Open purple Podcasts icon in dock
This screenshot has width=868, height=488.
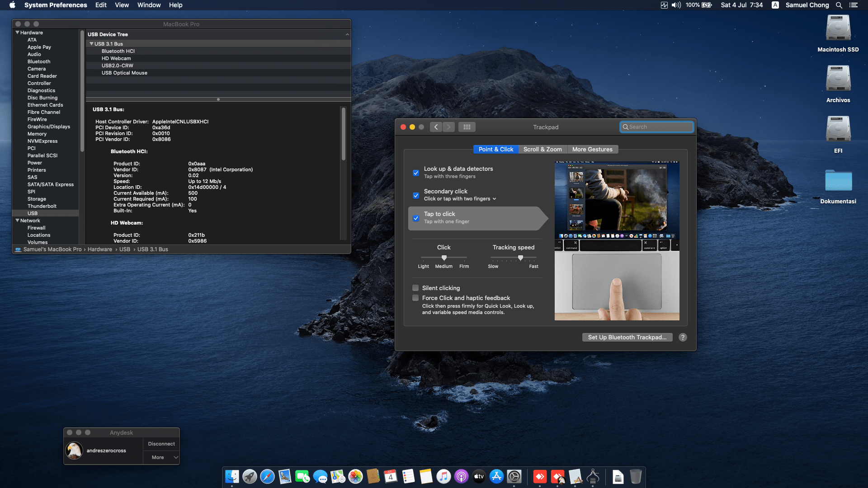tap(461, 477)
